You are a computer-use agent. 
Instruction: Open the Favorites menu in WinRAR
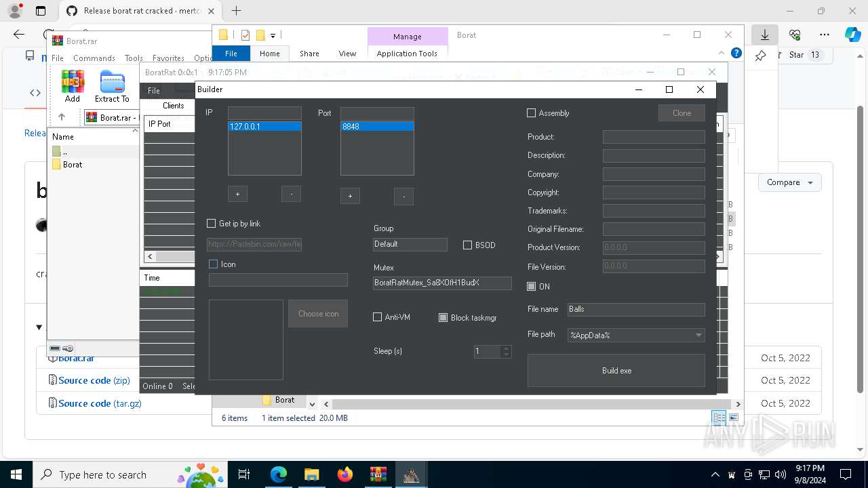click(168, 58)
